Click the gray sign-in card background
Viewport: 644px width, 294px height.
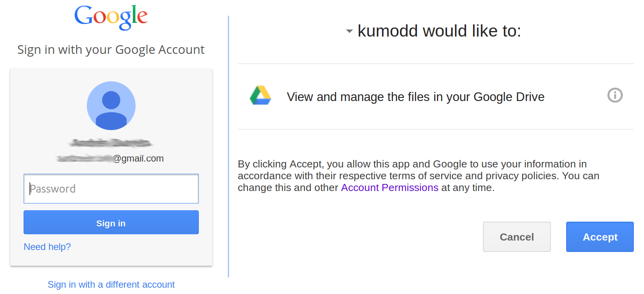39,118
